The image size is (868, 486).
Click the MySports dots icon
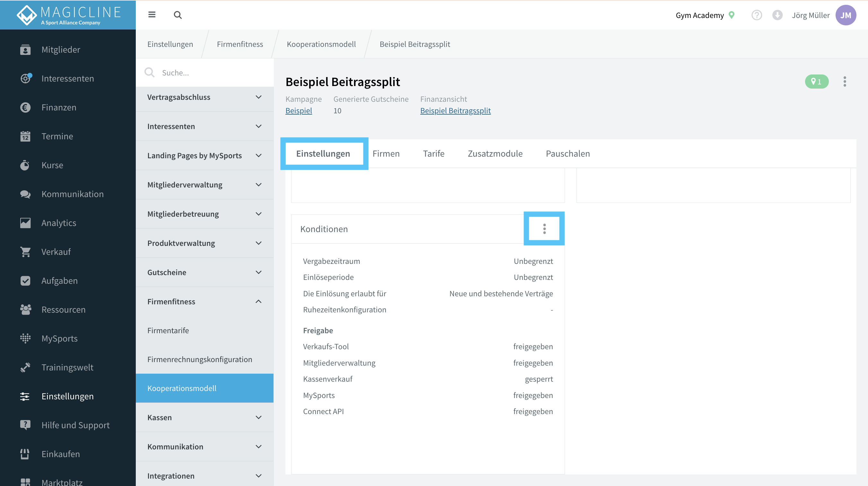[25, 338]
